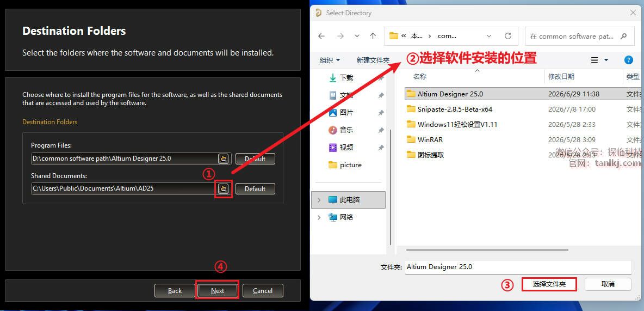Click the 2026/7/8 17:00 date cell
The width and height of the screenshot is (644, 311).
[572, 109]
